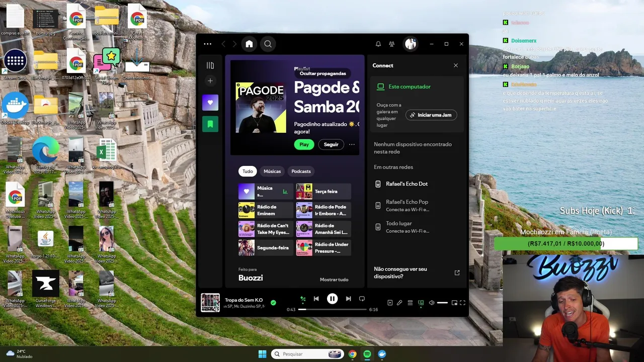
Task: Open Windows Start menu
Action: point(262,354)
